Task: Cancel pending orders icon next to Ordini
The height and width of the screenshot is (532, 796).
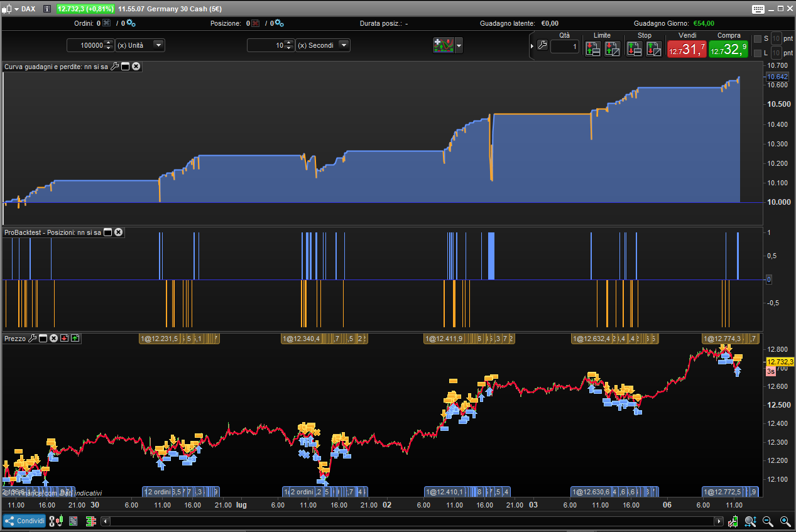Action: pyautogui.click(x=106, y=23)
